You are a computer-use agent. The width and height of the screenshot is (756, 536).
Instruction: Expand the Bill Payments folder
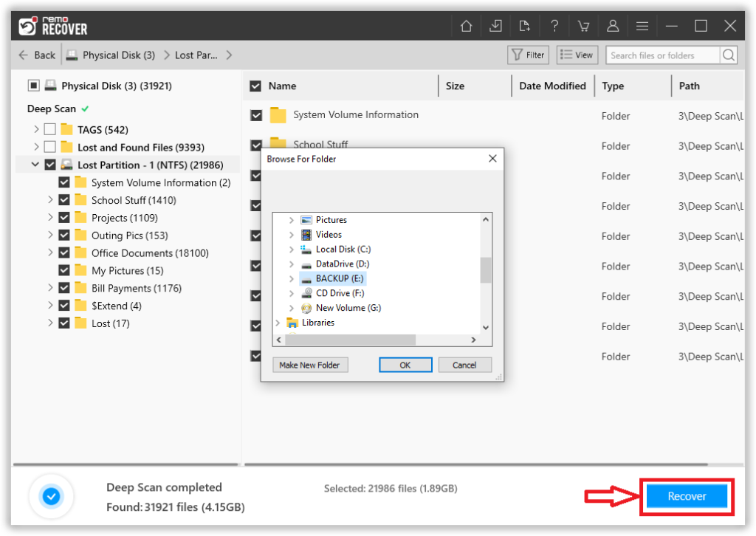tap(50, 288)
